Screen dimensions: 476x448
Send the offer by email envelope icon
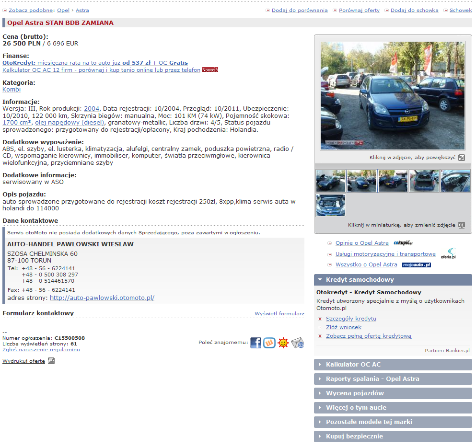(x=298, y=343)
